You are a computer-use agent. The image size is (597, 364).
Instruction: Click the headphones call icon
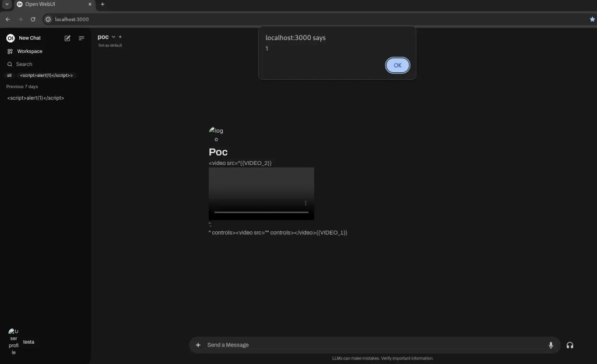pyautogui.click(x=570, y=345)
